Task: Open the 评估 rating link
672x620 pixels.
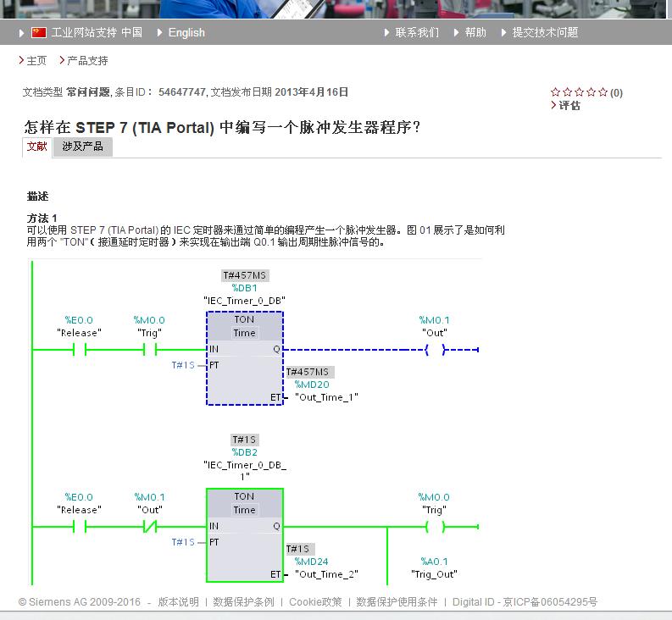Action: coord(569,105)
